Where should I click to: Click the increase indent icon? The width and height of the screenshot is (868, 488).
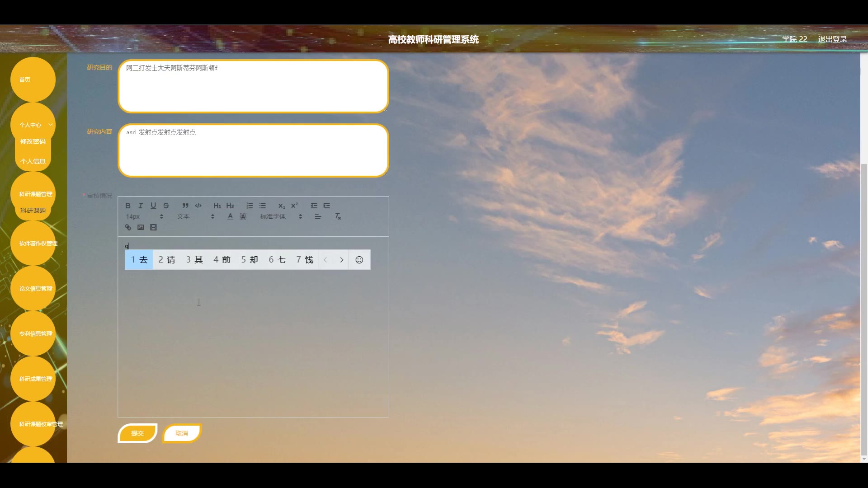tap(327, 206)
